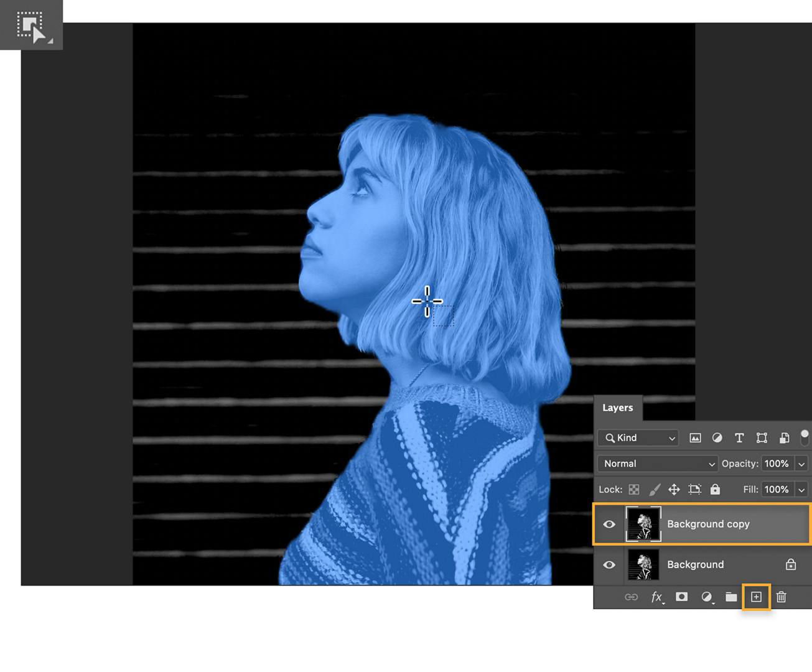812x672 pixels.
Task: Delete the selected layer with trash icon
Action: pos(782,597)
